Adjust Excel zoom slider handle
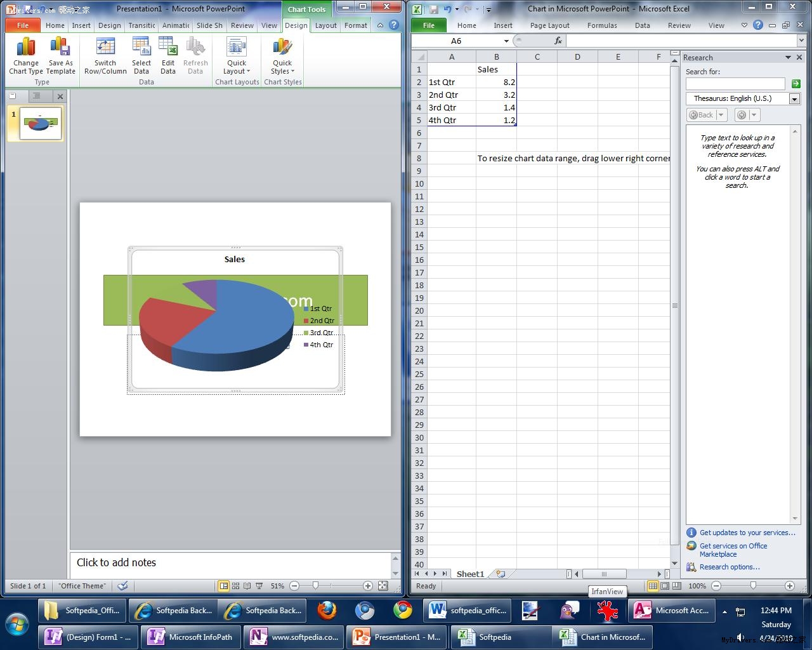The width and height of the screenshot is (812, 650). tap(753, 586)
